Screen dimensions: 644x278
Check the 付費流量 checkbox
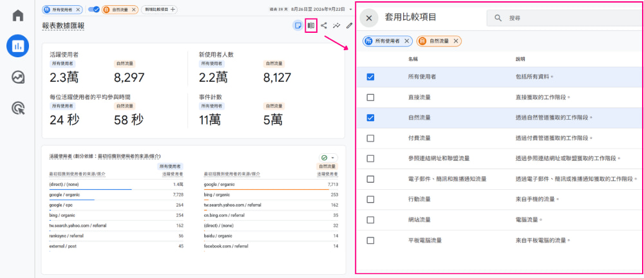tap(370, 138)
